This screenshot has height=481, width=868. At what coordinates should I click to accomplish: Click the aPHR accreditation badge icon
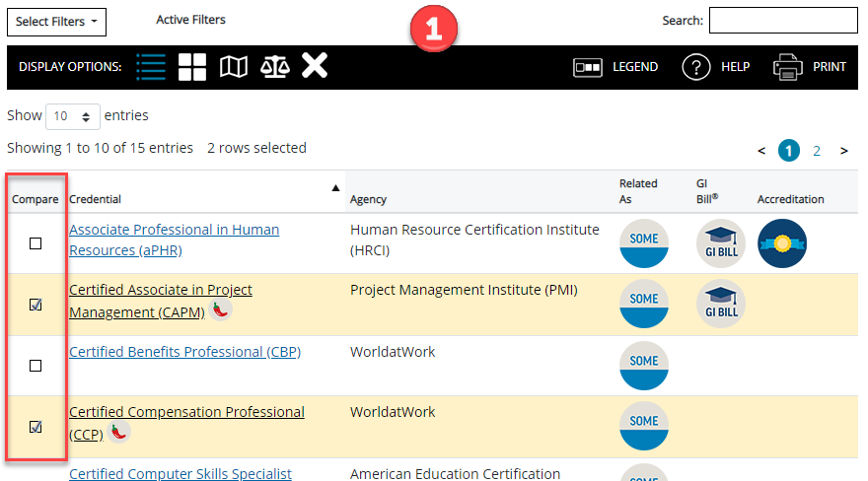tap(781, 243)
